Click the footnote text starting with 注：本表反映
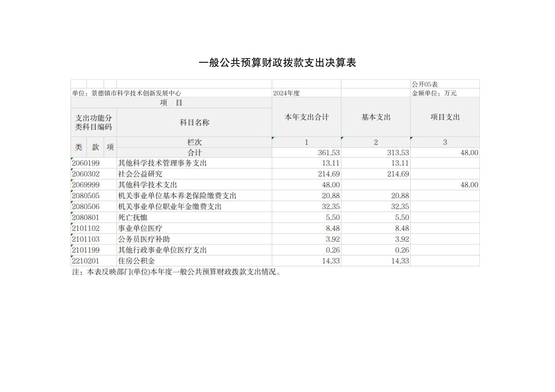Image resolution: width=555 pixels, height=392 pixels. point(176,272)
